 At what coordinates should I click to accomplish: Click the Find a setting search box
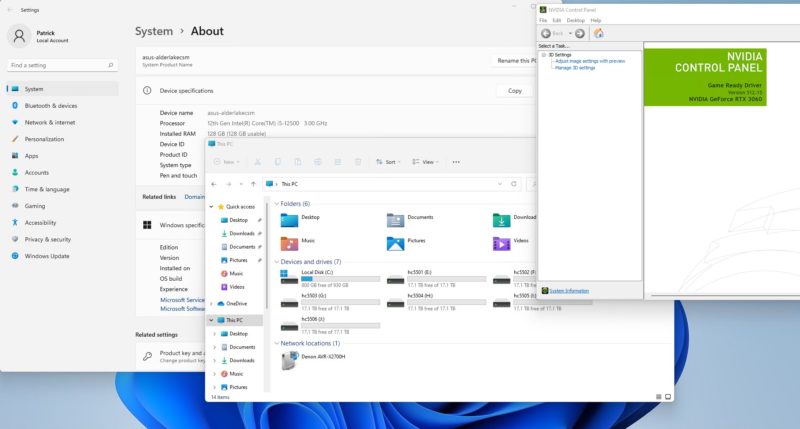63,65
